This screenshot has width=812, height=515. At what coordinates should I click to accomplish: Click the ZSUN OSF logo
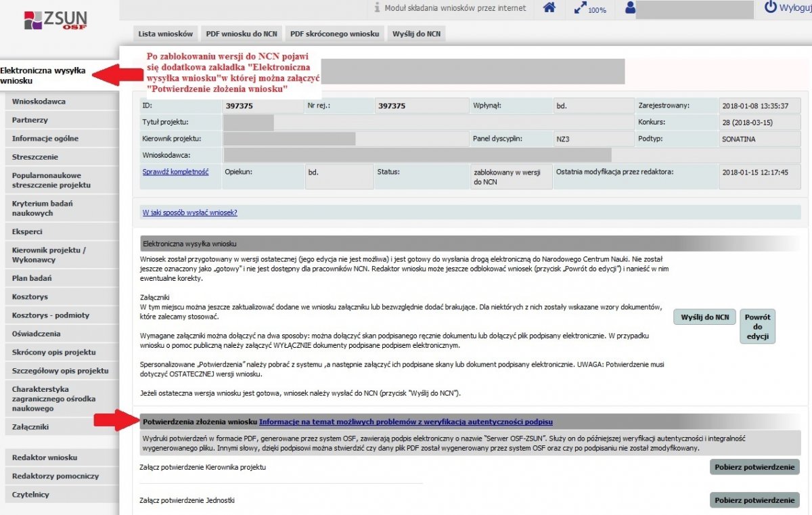coord(55,19)
